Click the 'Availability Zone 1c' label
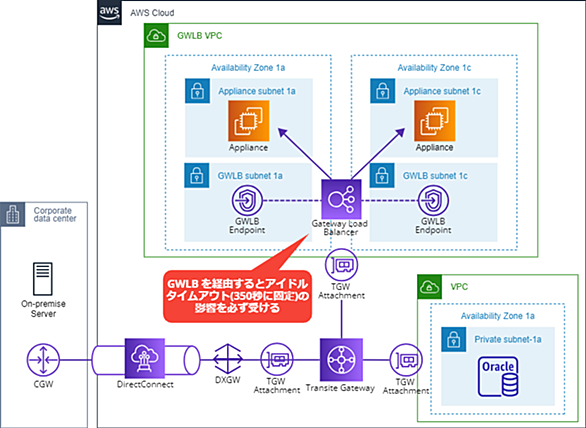The height and width of the screenshot is (428, 586). point(434,68)
